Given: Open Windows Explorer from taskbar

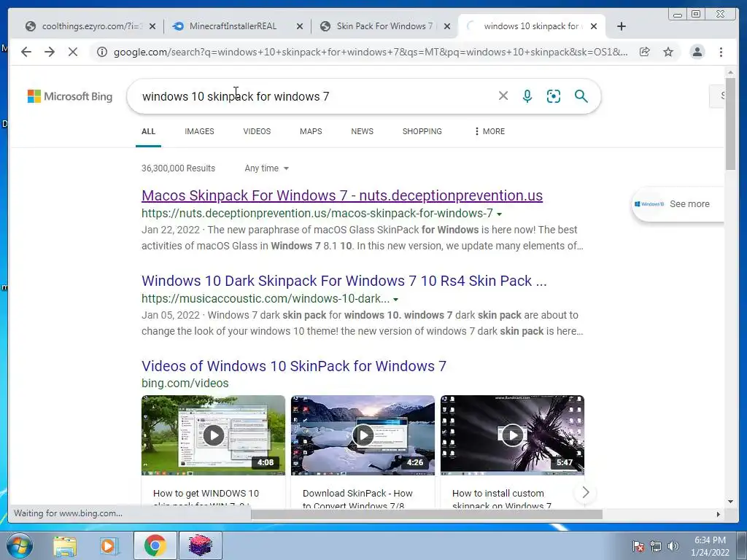Looking at the screenshot, I should pyautogui.click(x=65, y=545).
